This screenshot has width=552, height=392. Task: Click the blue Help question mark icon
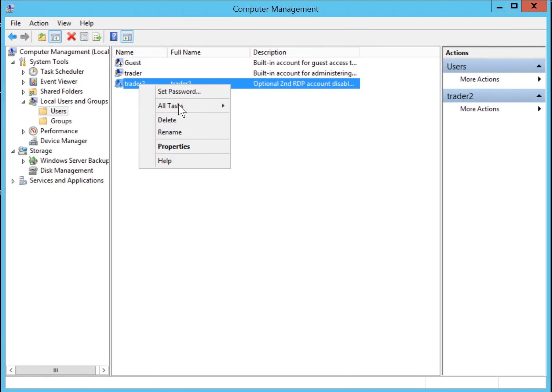point(114,37)
